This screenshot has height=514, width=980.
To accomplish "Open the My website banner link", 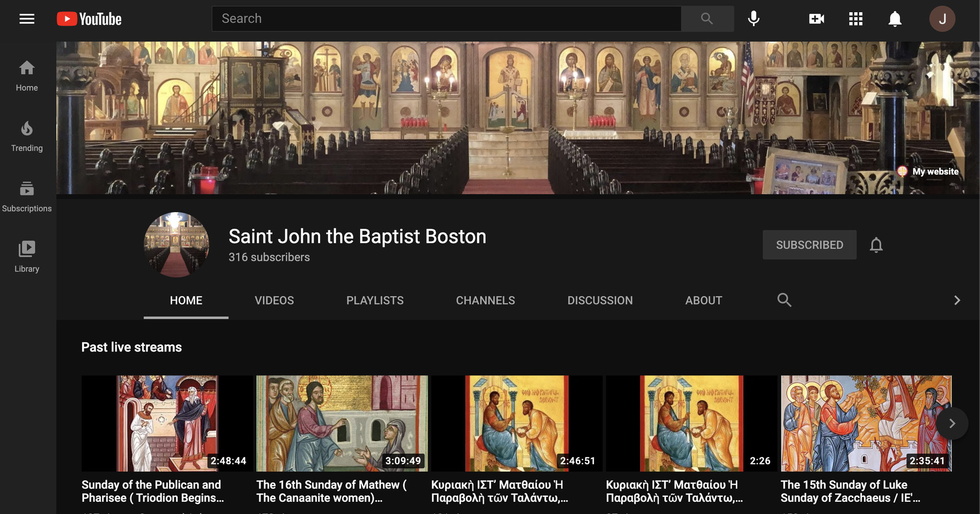I will (935, 171).
